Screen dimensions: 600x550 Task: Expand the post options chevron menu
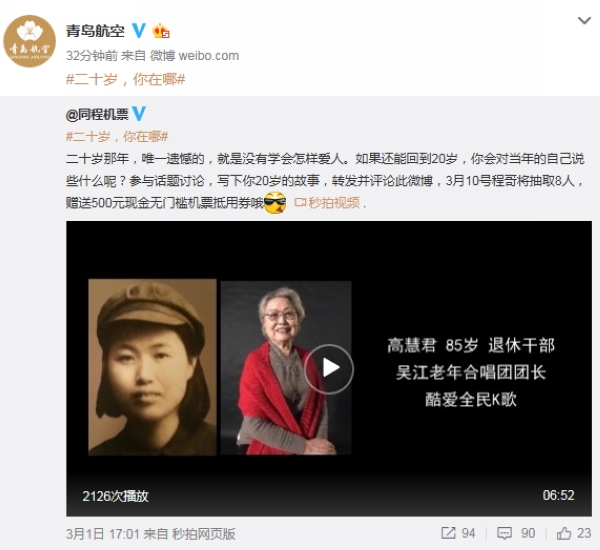pyautogui.click(x=584, y=20)
